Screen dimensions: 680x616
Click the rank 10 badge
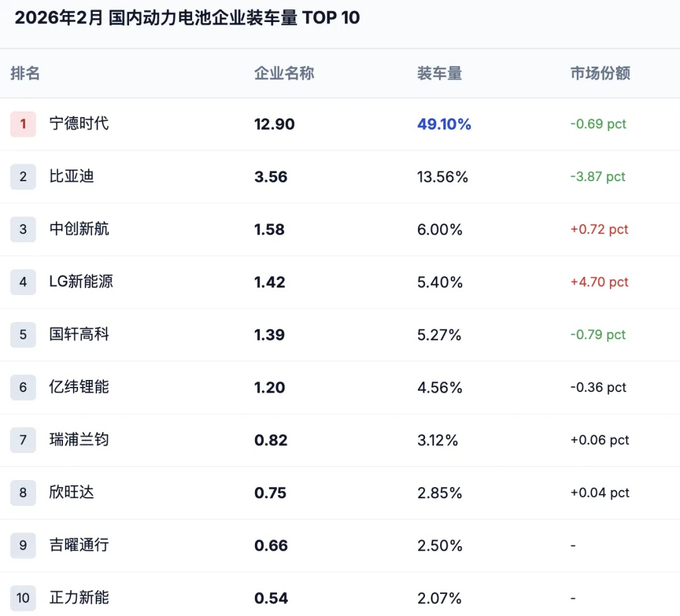point(23,598)
